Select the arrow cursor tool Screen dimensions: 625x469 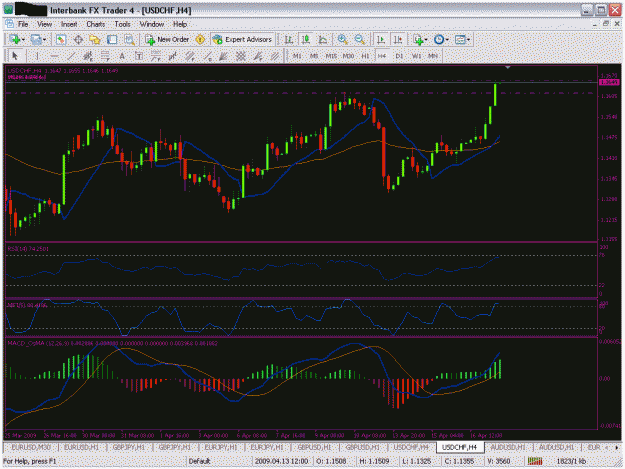click(x=15, y=56)
